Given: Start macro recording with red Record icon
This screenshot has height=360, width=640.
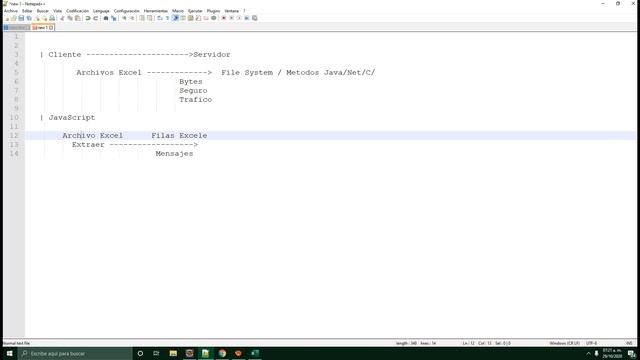Looking at the screenshot, I should pyautogui.click(x=224, y=18).
